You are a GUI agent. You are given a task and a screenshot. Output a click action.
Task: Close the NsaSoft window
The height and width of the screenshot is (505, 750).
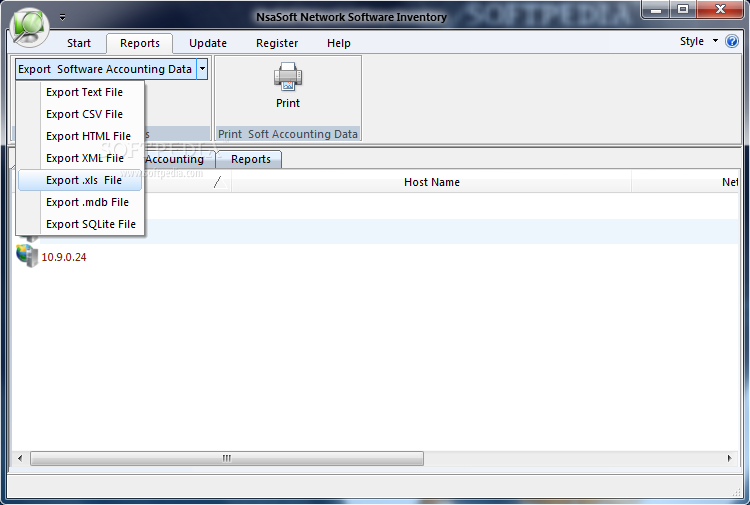pos(720,10)
